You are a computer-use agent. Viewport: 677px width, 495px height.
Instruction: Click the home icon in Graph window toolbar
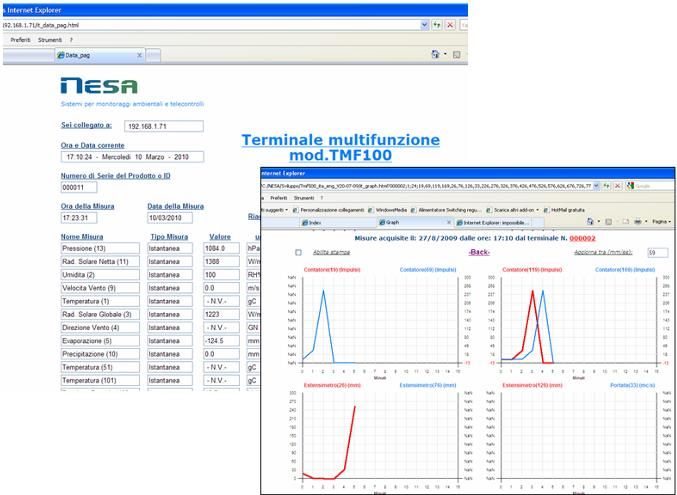tap(590, 222)
